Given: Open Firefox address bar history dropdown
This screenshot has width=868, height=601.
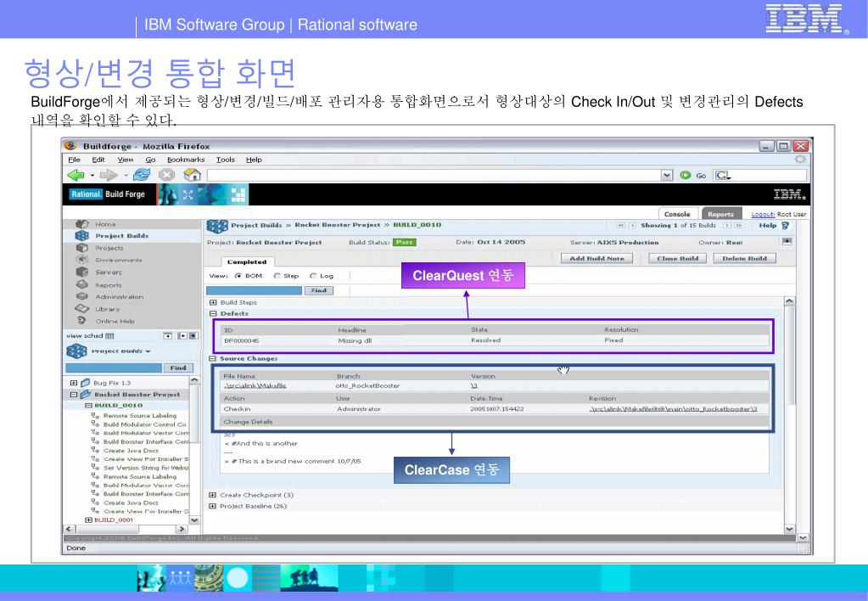Looking at the screenshot, I should pyautogui.click(x=667, y=175).
